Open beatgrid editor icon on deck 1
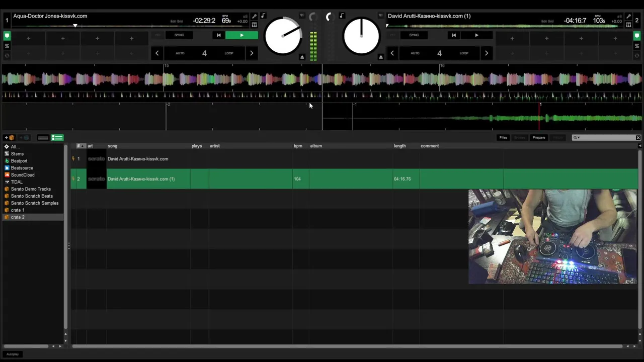The height and width of the screenshot is (362, 644). point(254,25)
